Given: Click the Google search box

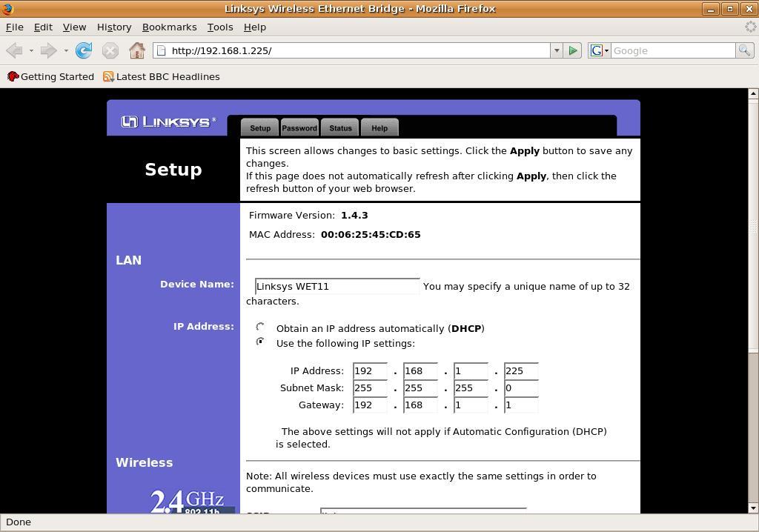Looking at the screenshot, I should pyautogui.click(x=673, y=50).
